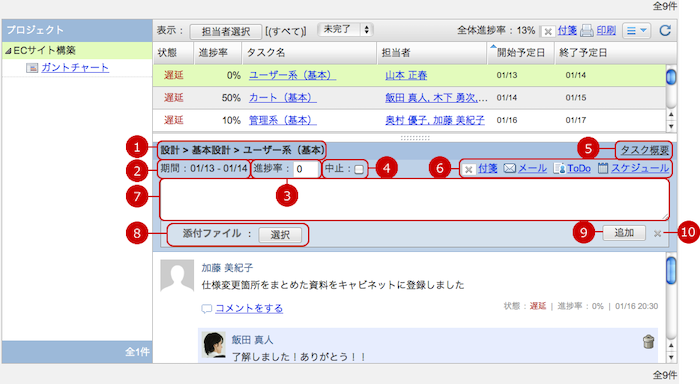The image size is (700, 384).
Task: Sort by 担当者 column header
Action: (x=432, y=53)
